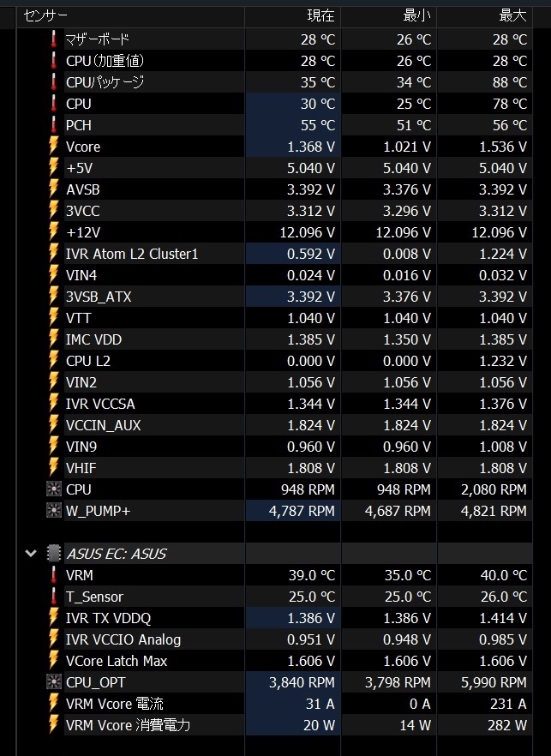Select the IVR Atom L2 Cluster1 row
The height and width of the screenshot is (756, 551).
tap(275, 254)
